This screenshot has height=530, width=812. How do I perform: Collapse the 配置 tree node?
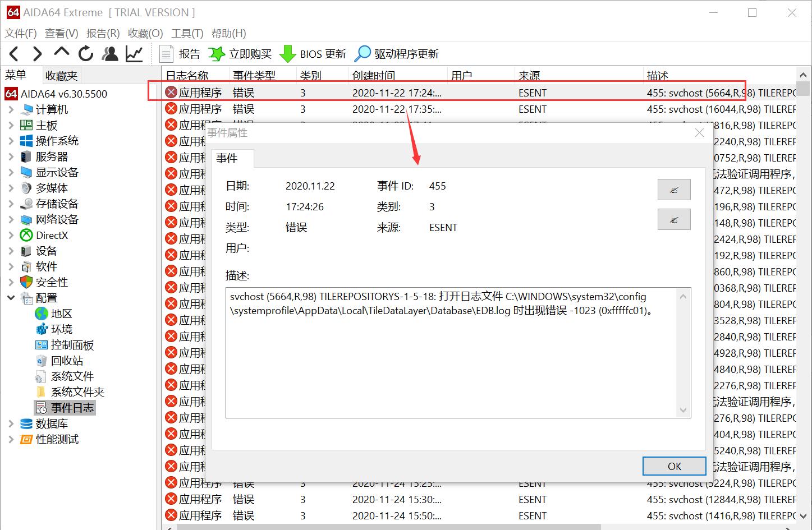[11, 298]
